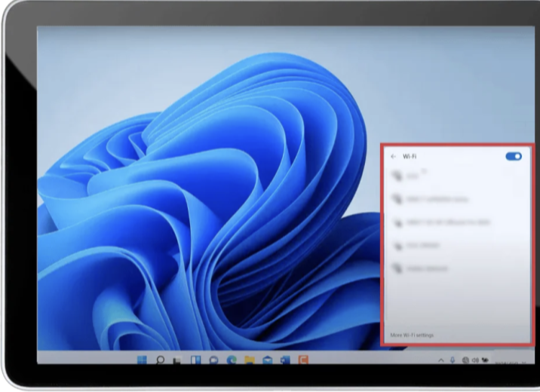Click the volume speaker tray icon
Viewport: 540px width, 392px height.
pyautogui.click(x=475, y=360)
